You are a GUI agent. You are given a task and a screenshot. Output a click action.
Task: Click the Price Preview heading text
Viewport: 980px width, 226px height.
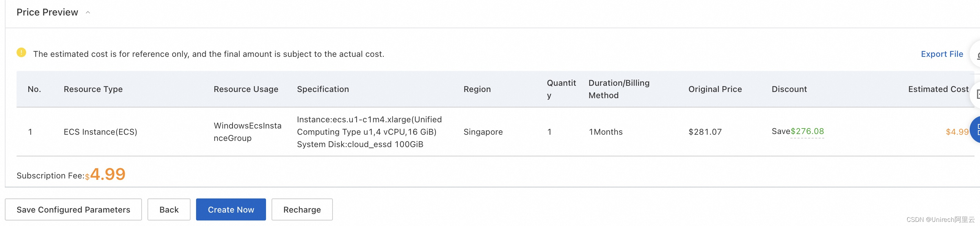pyautogui.click(x=47, y=12)
